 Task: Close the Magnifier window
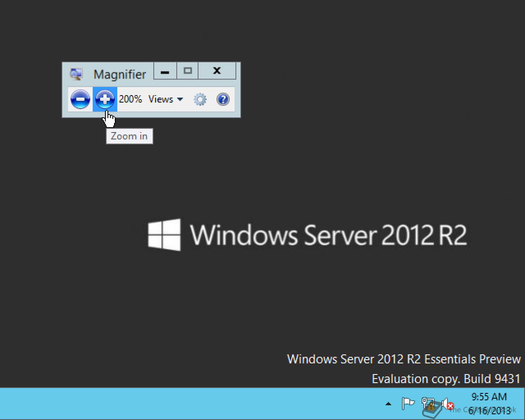(217, 71)
